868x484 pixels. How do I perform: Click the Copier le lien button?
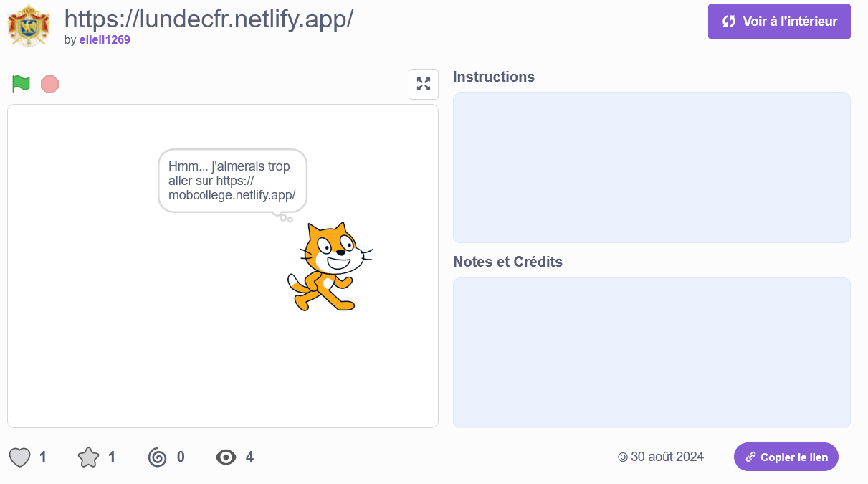coord(786,457)
